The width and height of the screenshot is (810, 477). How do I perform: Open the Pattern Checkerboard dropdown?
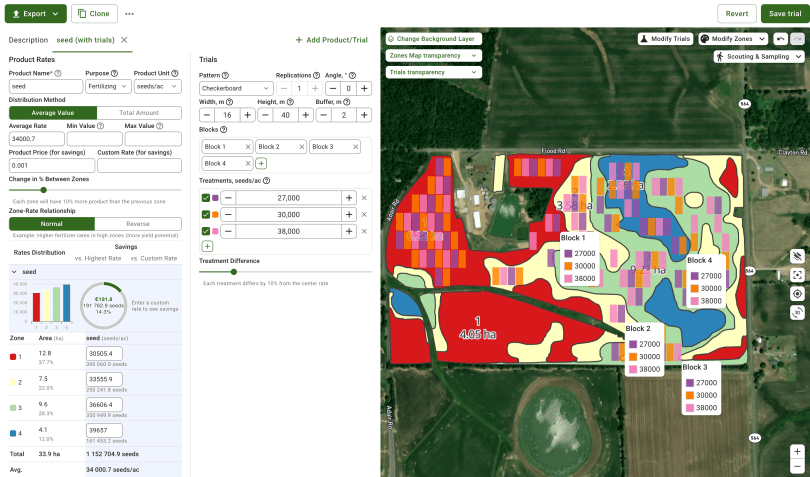coord(236,88)
